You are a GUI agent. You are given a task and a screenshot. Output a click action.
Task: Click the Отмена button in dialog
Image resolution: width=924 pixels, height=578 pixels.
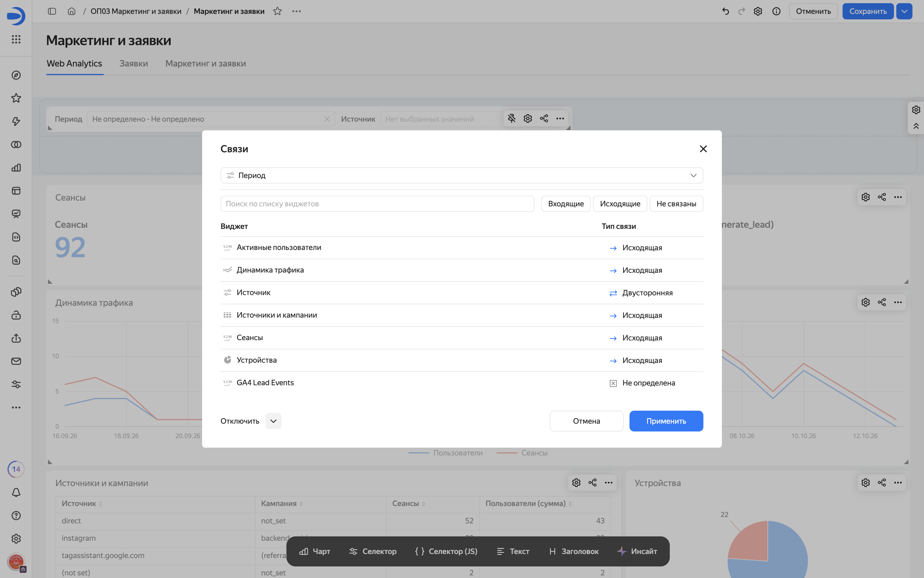coord(586,421)
